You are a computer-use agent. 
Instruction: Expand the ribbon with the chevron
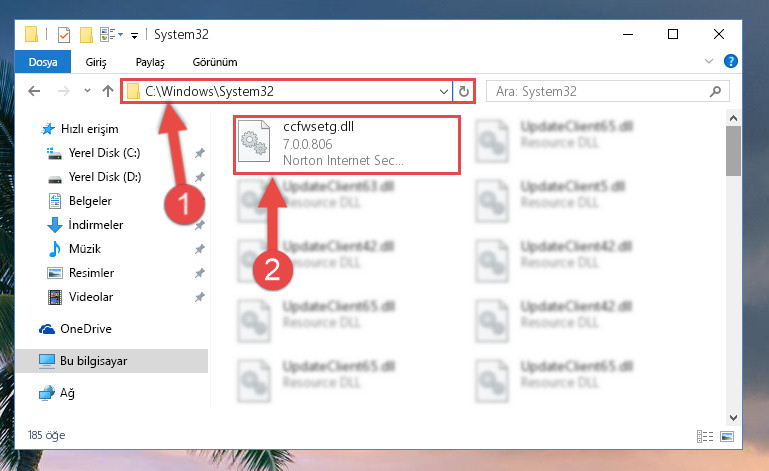point(709,61)
